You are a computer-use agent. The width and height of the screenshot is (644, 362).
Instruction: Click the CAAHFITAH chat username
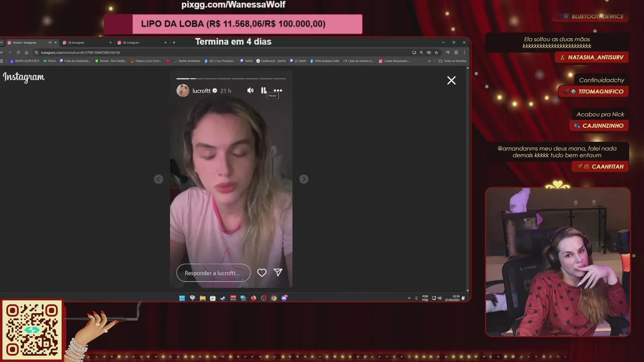tap(607, 166)
